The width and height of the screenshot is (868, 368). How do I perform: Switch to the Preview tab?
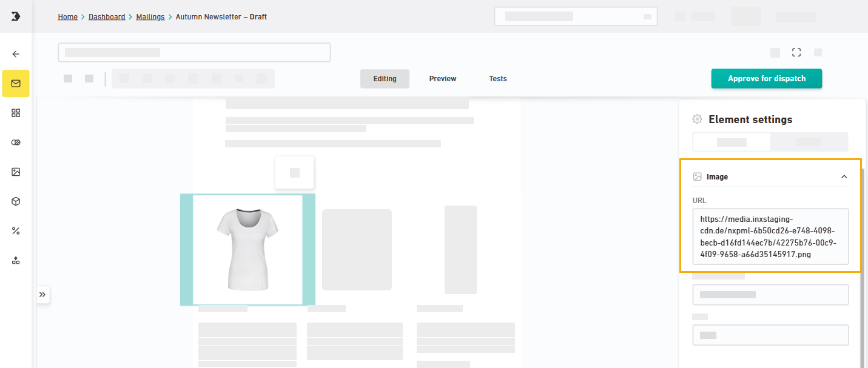click(442, 79)
